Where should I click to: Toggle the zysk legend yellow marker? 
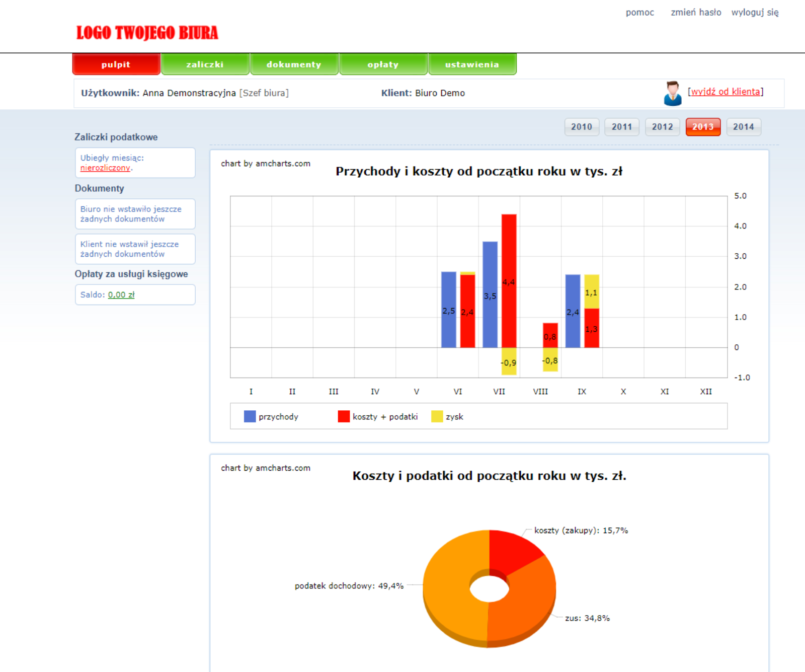coord(437,416)
